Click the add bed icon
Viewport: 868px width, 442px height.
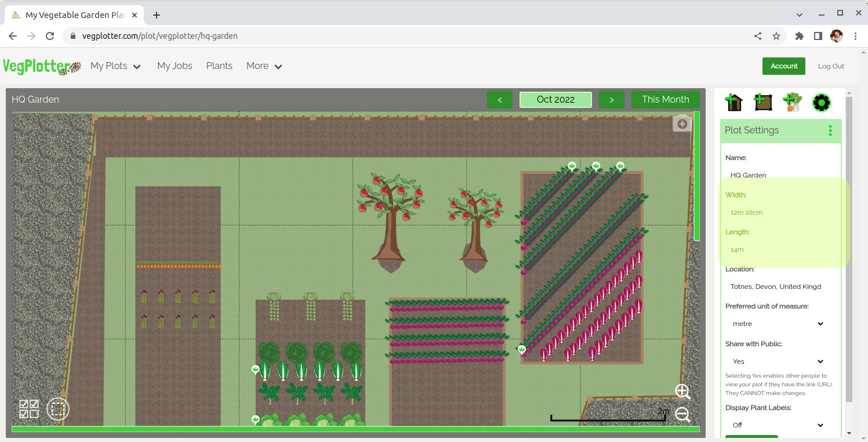click(x=762, y=102)
